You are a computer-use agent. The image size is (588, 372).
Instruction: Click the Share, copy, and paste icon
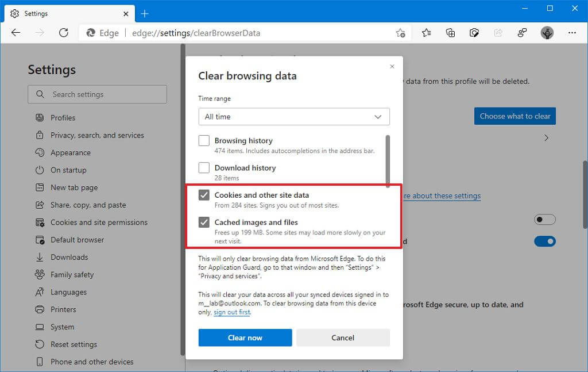(40, 205)
